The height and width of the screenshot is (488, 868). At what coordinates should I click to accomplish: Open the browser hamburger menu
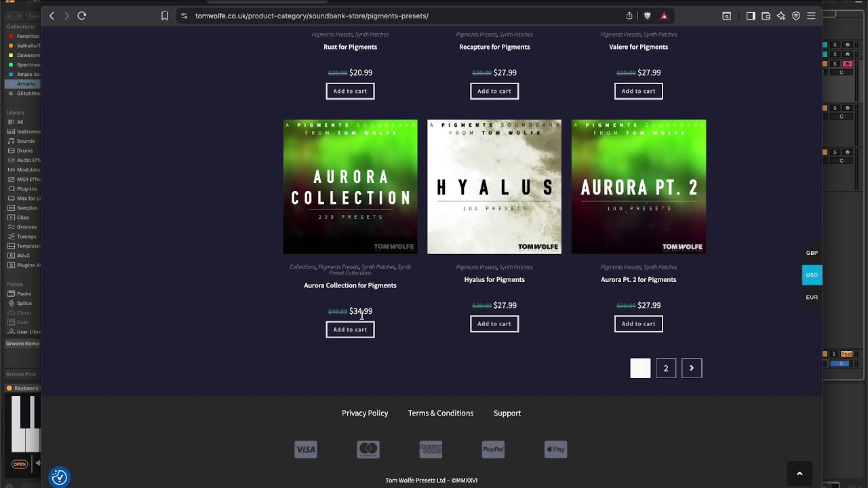[811, 16]
